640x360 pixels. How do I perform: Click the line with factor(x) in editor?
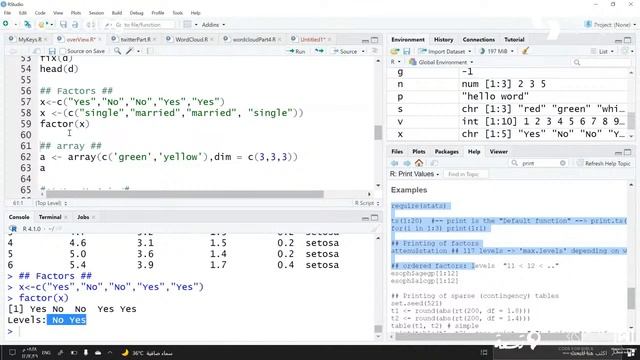64,124
